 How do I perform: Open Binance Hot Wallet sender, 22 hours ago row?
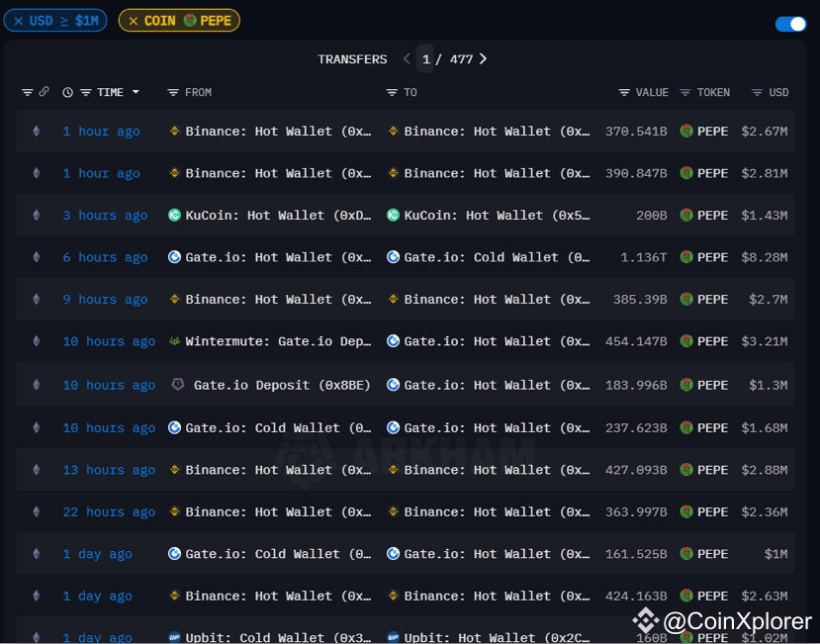278,511
